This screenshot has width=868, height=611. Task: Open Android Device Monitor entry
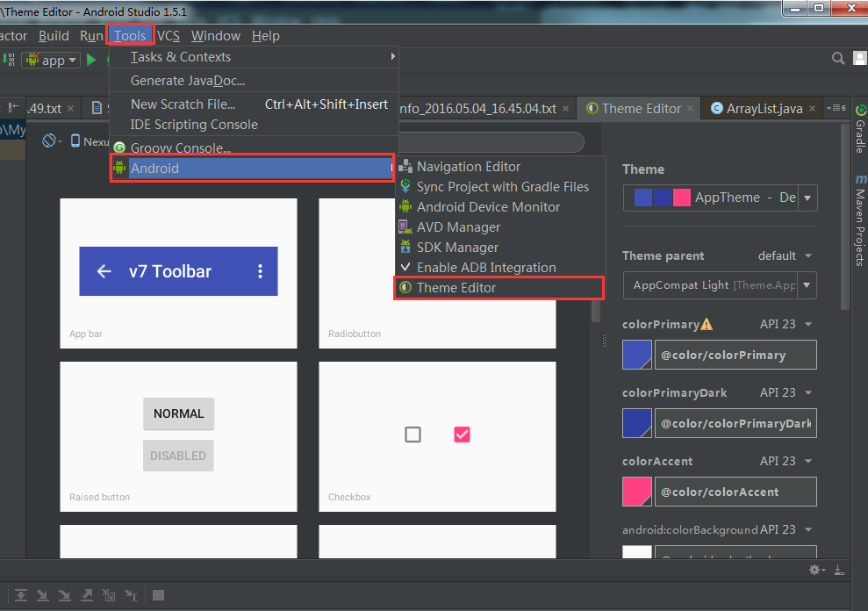(488, 207)
